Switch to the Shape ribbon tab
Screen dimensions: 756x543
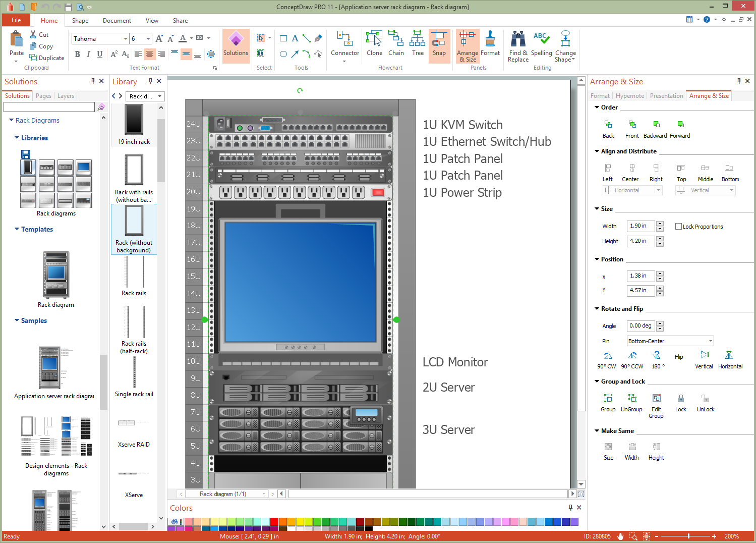coord(80,21)
